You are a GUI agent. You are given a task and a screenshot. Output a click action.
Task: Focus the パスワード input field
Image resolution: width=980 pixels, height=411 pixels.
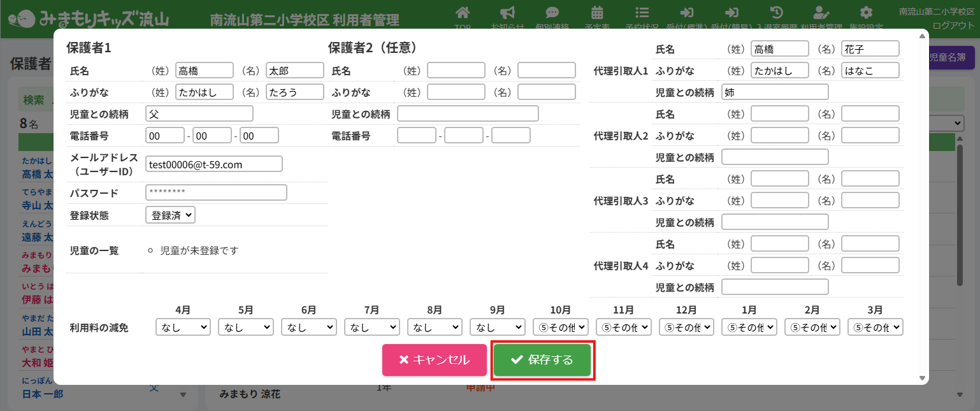(216, 192)
